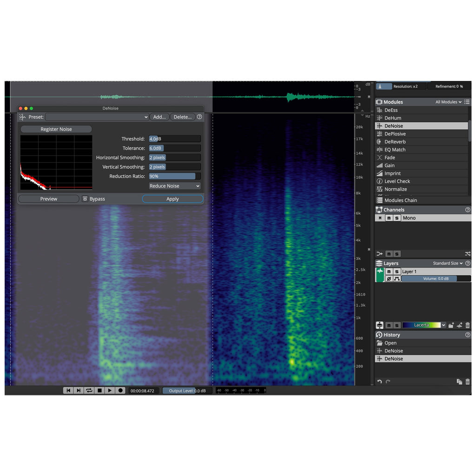
Task: Toggle solo for all layers beside Lacerta
Action: pyautogui.click(x=397, y=325)
